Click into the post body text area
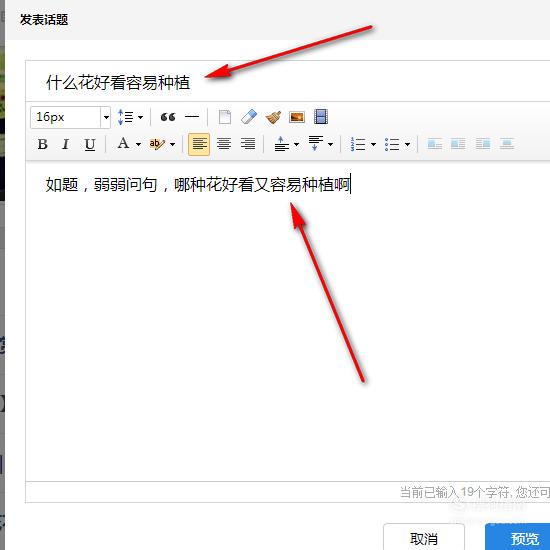Screen dimensions: 550x550 [288, 321]
